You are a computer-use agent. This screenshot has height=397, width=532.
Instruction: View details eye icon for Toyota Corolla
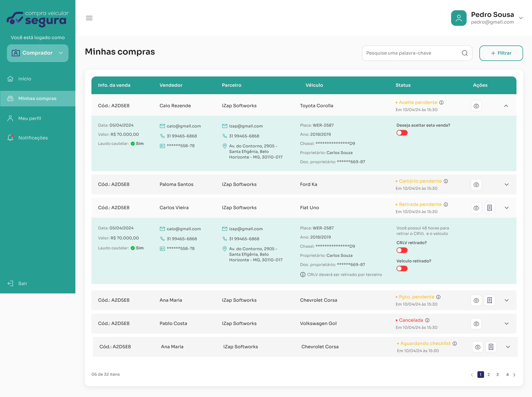click(476, 106)
